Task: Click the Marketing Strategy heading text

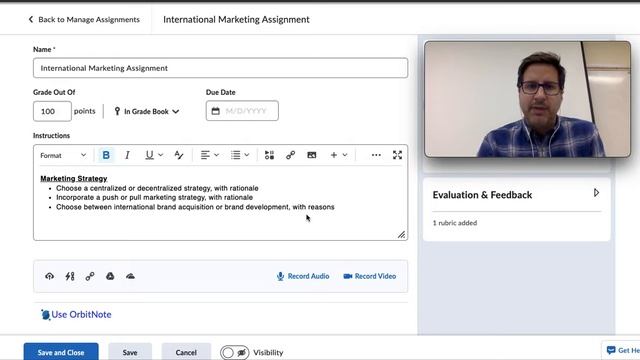Action: 74,178
